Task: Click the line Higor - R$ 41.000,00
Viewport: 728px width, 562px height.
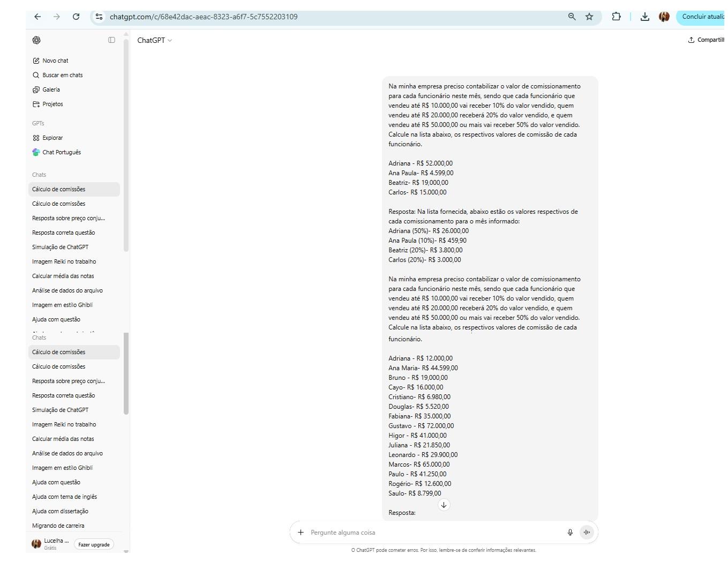Action: click(418, 436)
